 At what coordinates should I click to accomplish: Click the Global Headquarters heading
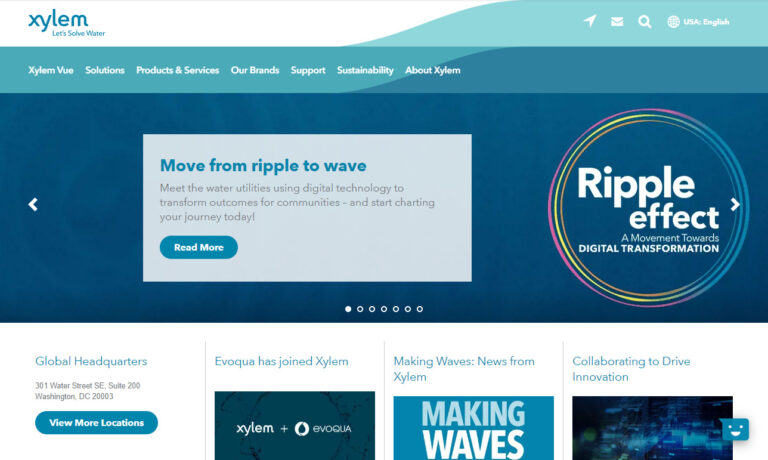[91, 362]
